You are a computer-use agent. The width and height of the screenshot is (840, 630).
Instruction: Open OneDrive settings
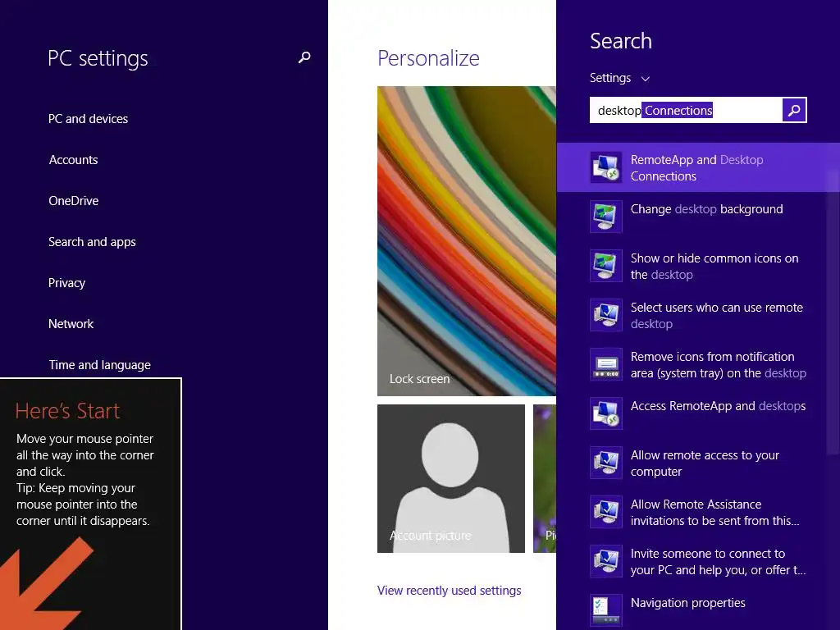(73, 201)
